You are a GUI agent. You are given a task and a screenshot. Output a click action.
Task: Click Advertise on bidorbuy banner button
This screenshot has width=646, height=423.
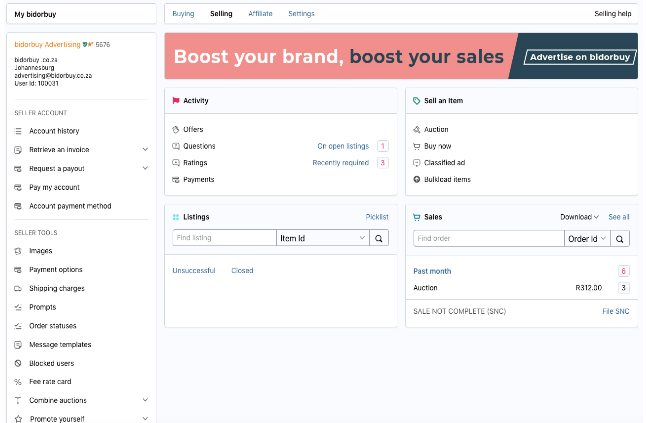pos(580,57)
